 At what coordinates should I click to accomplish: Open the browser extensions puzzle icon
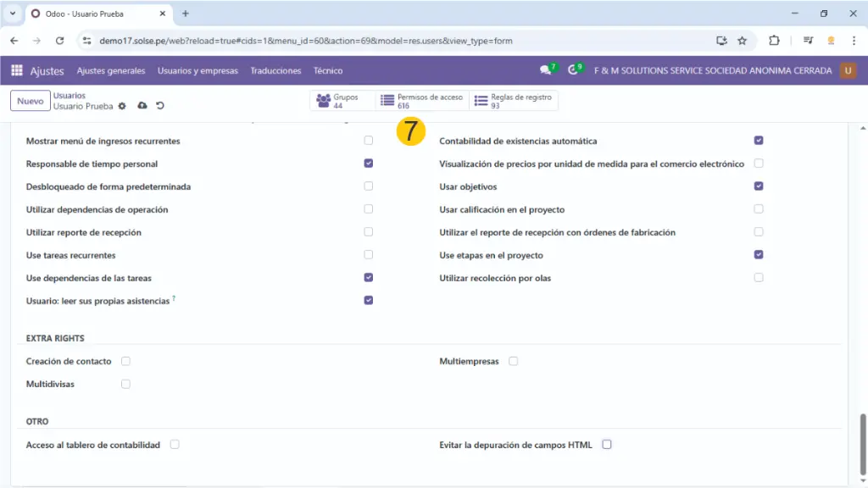click(x=774, y=41)
